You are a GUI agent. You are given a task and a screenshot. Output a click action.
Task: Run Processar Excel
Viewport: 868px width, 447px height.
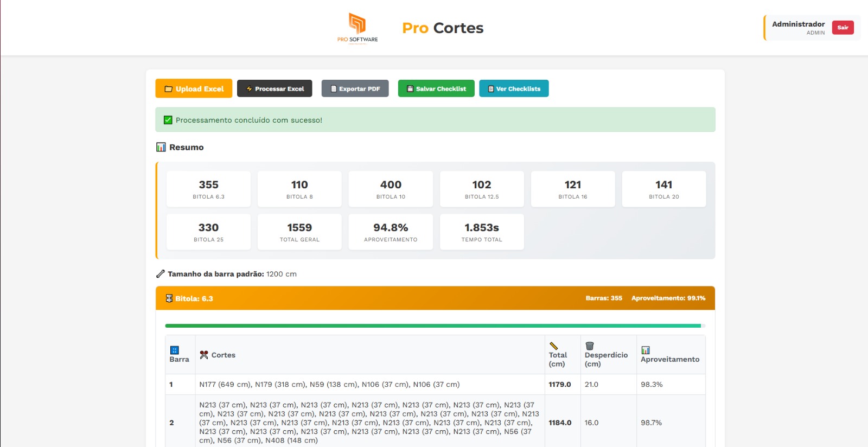[275, 88]
